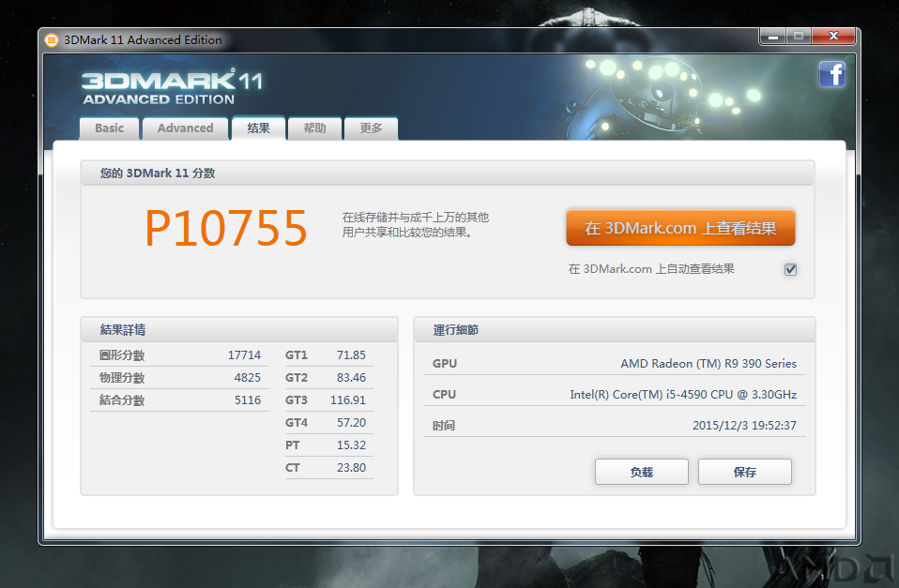Image resolution: width=899 pixels, height=588 pixels.
Task: Switch to the Advanced tab
Action: (x=185, y=128)
